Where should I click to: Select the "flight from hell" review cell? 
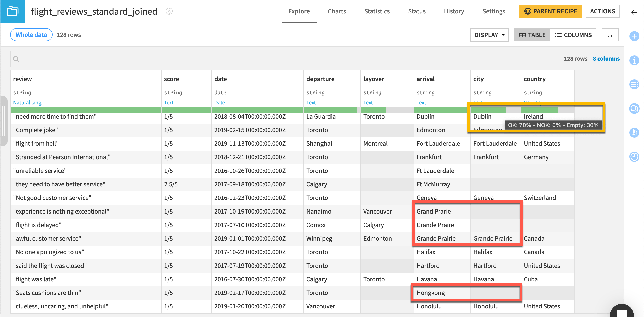(86, 143)
